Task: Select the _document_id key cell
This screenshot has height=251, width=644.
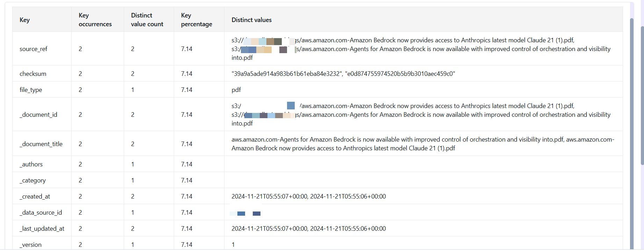Action: coord(38,115)
